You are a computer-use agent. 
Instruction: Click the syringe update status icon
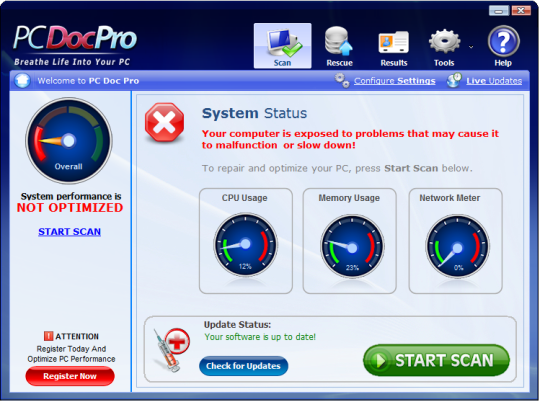[172, 349]
